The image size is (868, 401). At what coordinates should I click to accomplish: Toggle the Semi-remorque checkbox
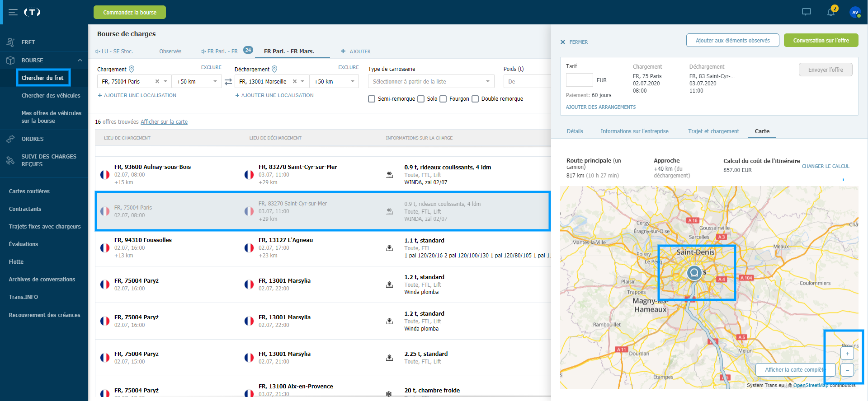pos(372,99)
